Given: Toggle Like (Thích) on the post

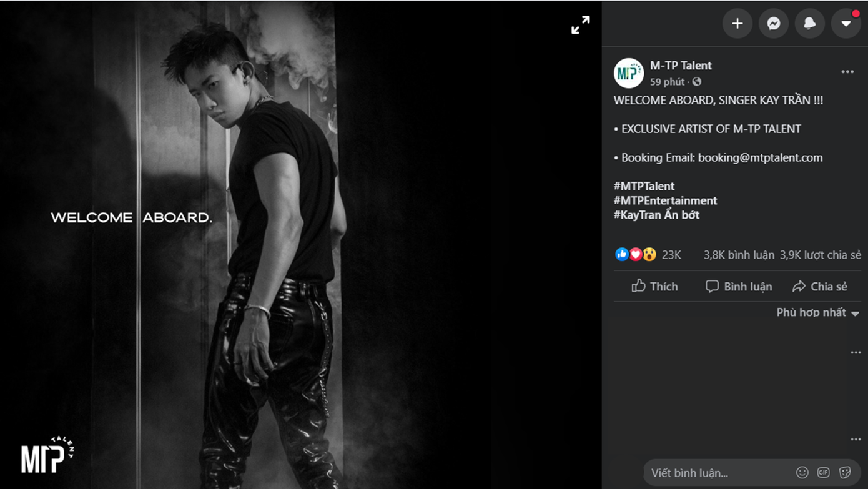Looking at the screenshot, I should click(654, 287).
